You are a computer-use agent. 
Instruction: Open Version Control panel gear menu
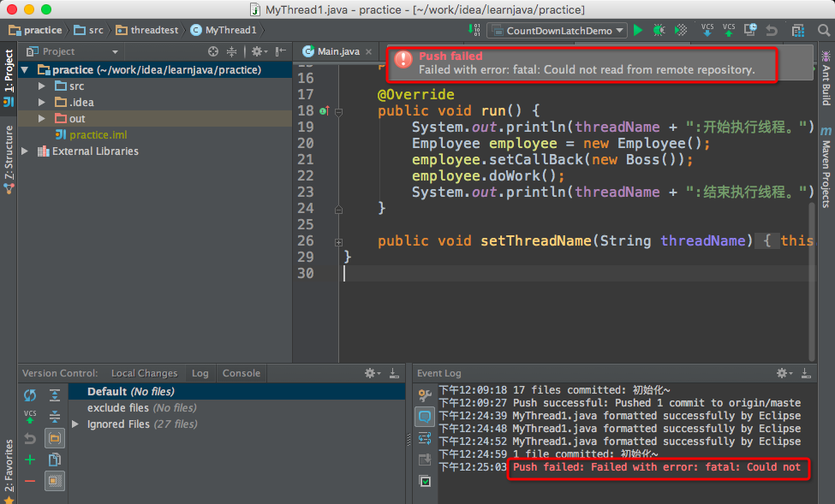pyautogui.click(x=372, y=373)
